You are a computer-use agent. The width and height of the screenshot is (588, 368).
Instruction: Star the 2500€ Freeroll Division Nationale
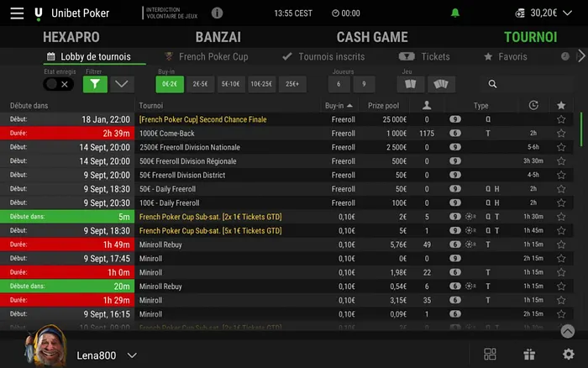(x=561, y=147)
